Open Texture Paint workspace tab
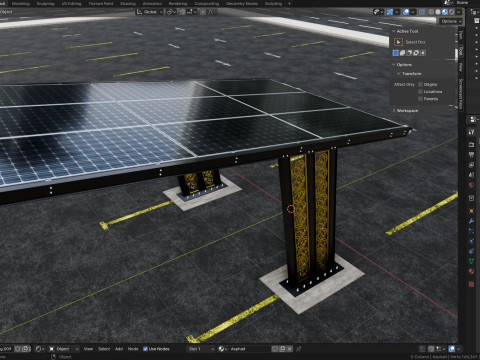Viewport: 480px width, 360px height. [x=101, y=4]
